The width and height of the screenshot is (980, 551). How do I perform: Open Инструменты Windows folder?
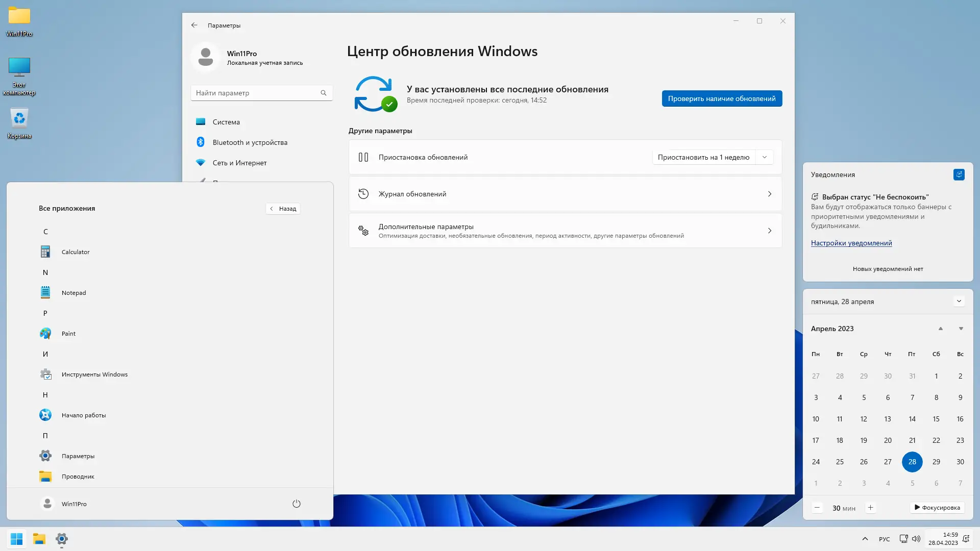94,374
